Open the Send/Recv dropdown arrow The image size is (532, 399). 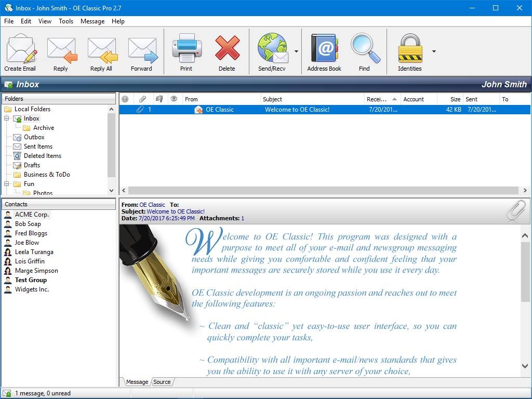pyautogui.click(x=296, y=51)
